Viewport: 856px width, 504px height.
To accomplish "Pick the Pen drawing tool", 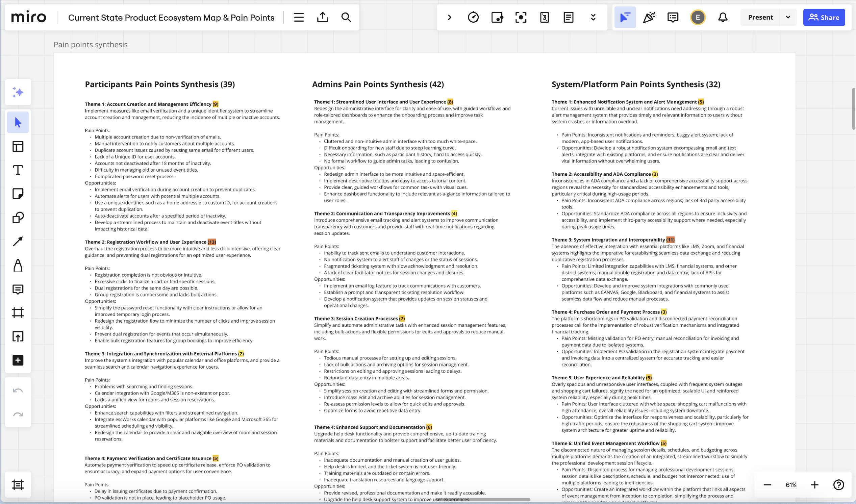I will [x=18, y=265].
